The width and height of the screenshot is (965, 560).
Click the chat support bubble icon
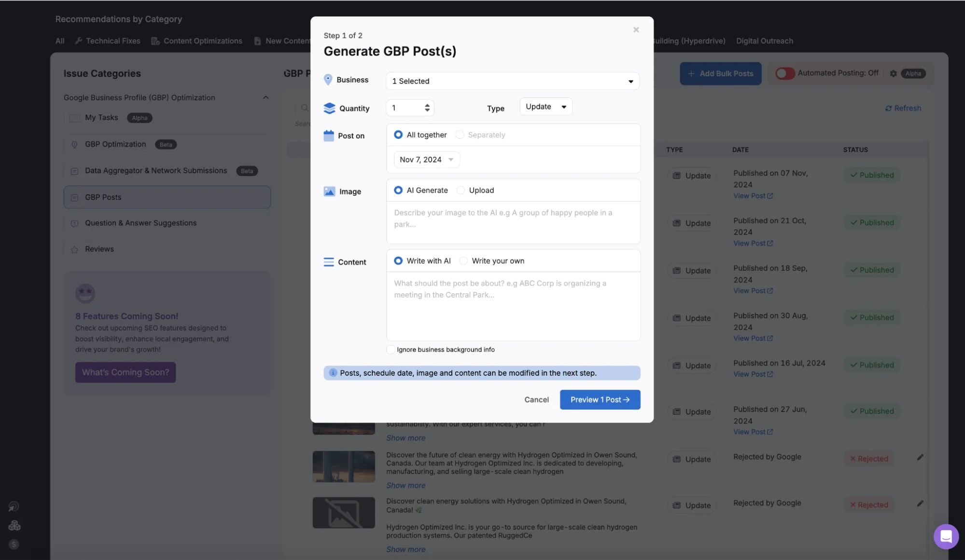[x=946, y=536]
